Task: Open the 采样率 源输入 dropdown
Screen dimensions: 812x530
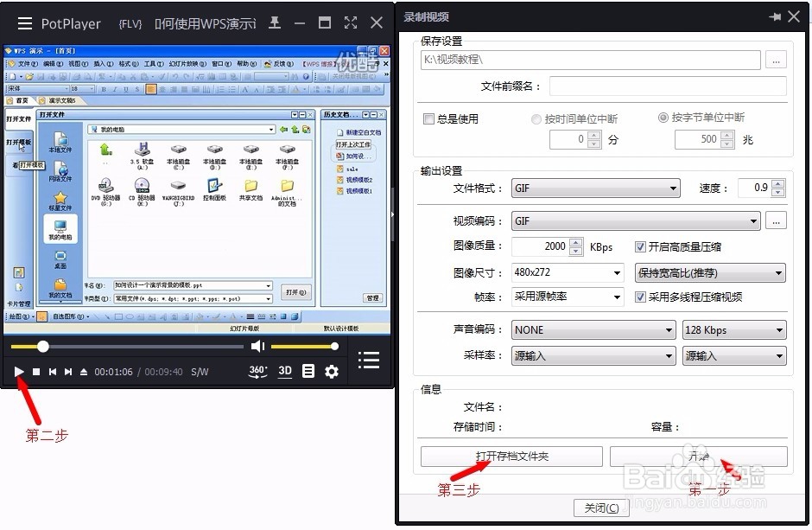Action: pos(593,356)
